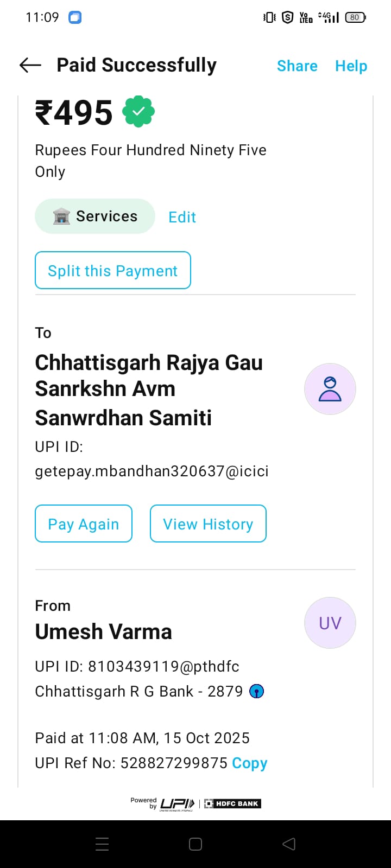Tap the back arrow icon
This screenshot has height=868, width=391.
[30, 66]
